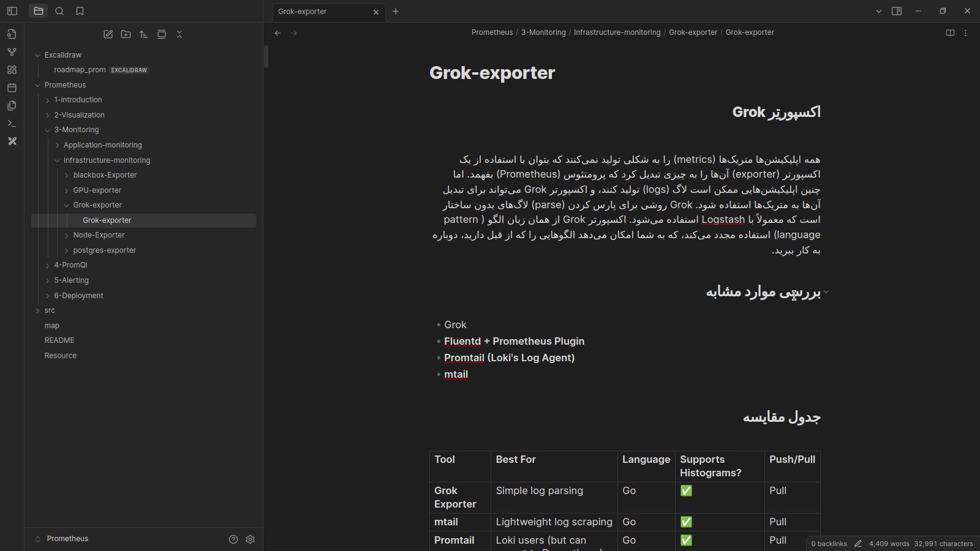
Task: Auto-reveal current file icon
Action: pyautogui.click(x=162, y=34)
